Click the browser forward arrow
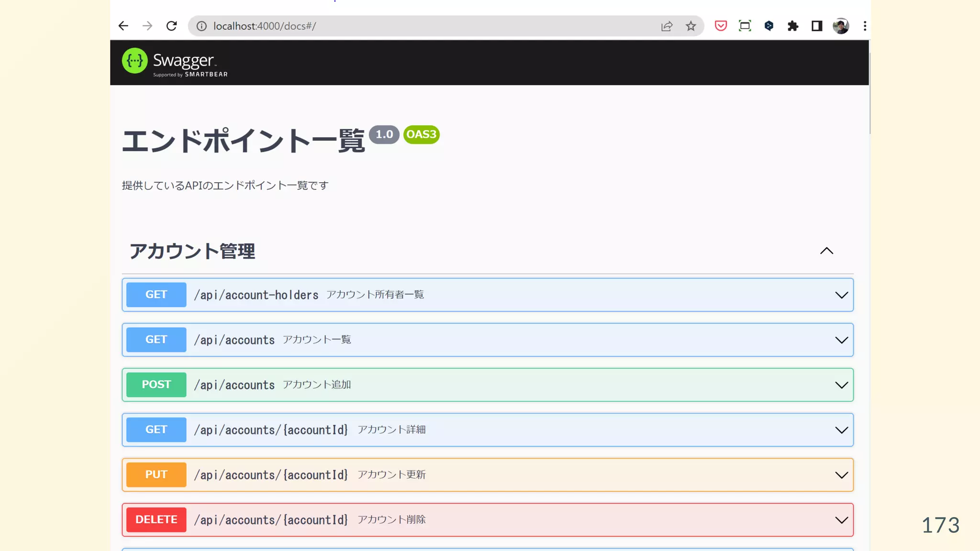The height and width of the screenshot is (551, 980). click(x=147, y=26)
